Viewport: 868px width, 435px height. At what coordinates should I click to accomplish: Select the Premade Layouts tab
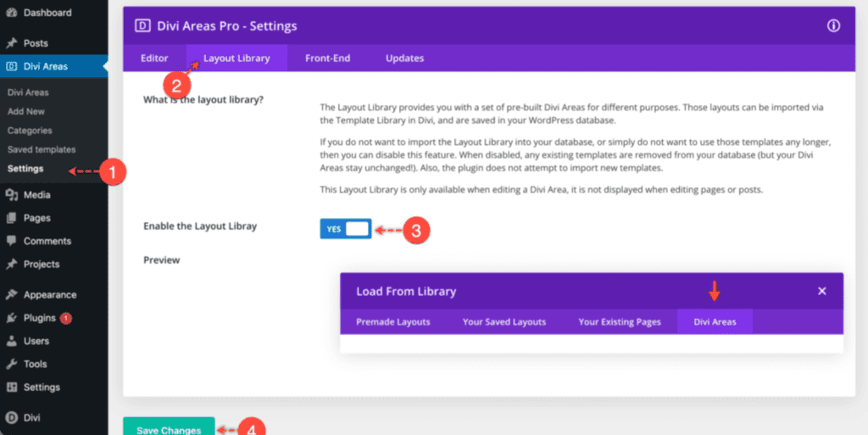point(393,321)
